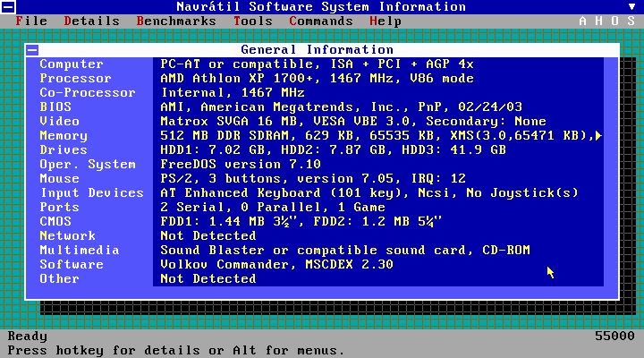Open the File menu
The width and height of the screenshot is (644, 358).
tap(31, 21)
